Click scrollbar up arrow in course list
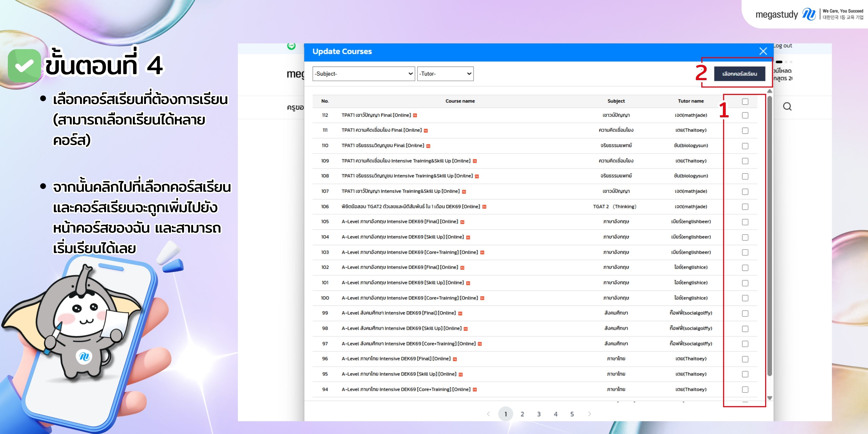 [770, 91]
